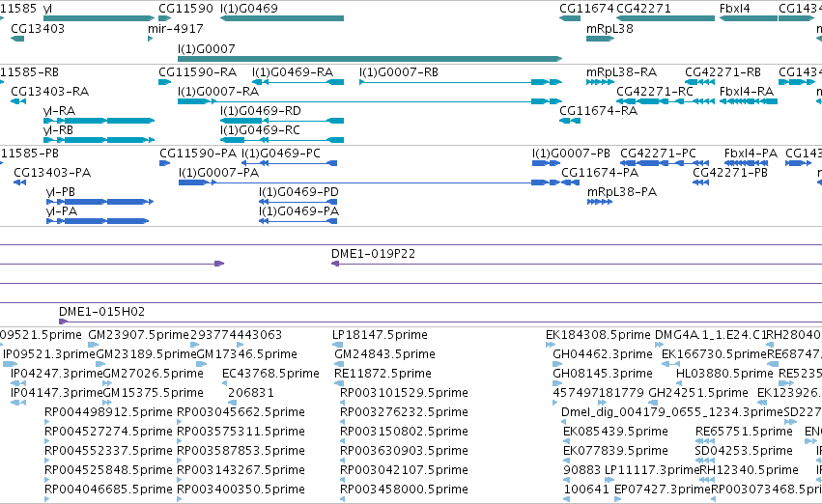822x504 pixels.
Task: Click transcript yl-RB label
Action: click(58, 130)
